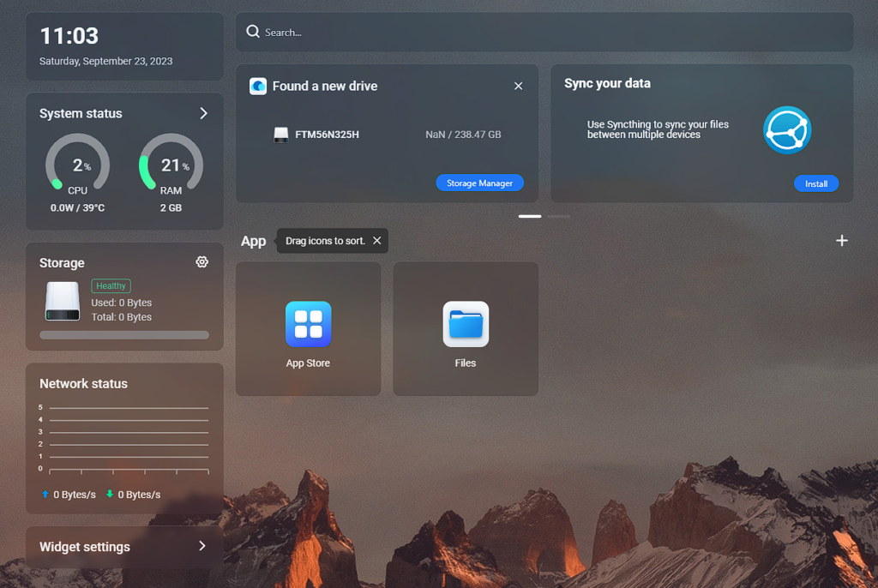Viewport: 878px width, 588px height.
Task: Click the Healthy status badge
Action: tap(111, 285)
